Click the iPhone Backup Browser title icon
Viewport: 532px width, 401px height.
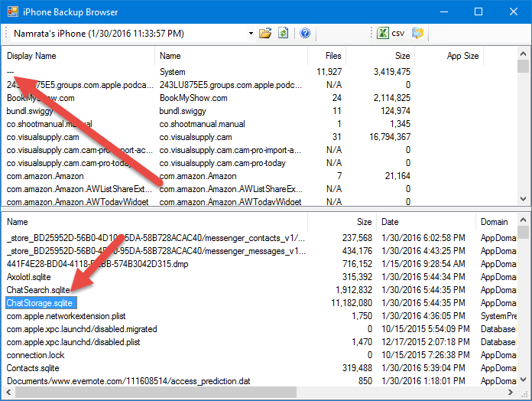pyautogui.click(x=13, y=12)
